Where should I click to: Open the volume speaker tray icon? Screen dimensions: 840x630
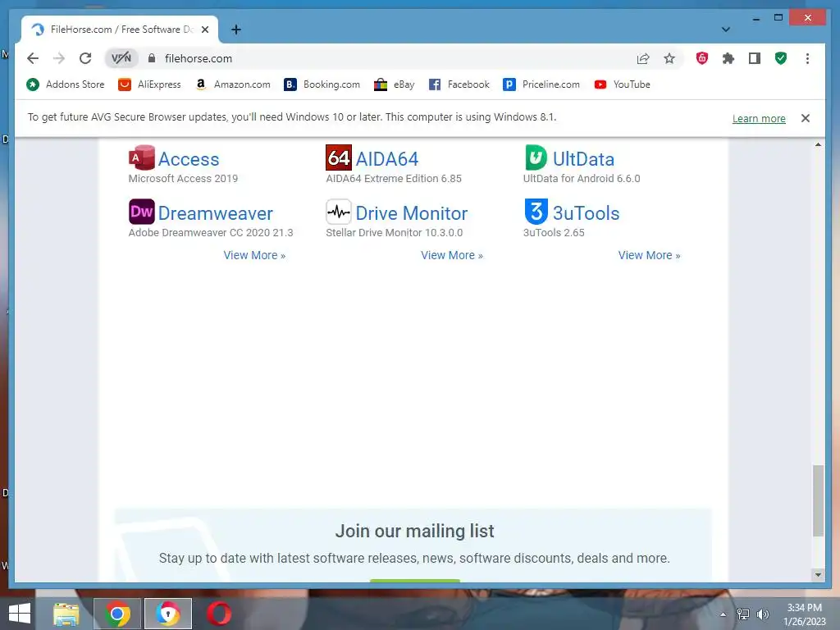[x=763, y=614]
